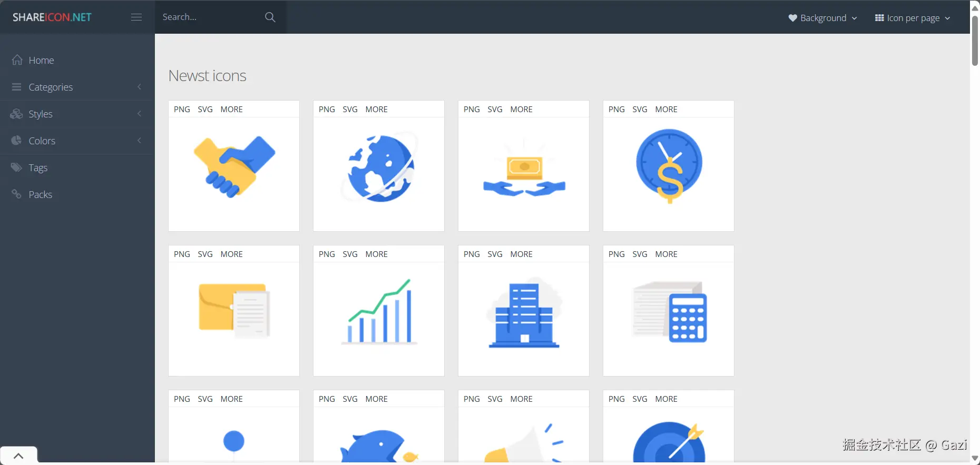
Task: Download PNG of the target arrow icon
Action: click(x=616, y=399)
